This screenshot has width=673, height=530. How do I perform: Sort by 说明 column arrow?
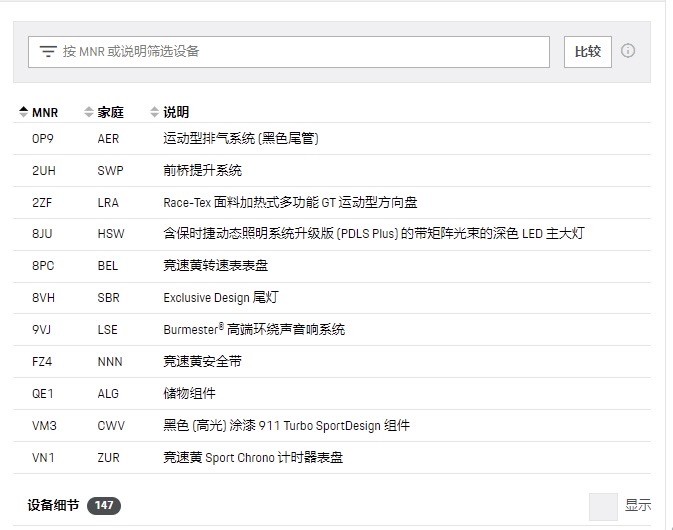pos(155,112)
